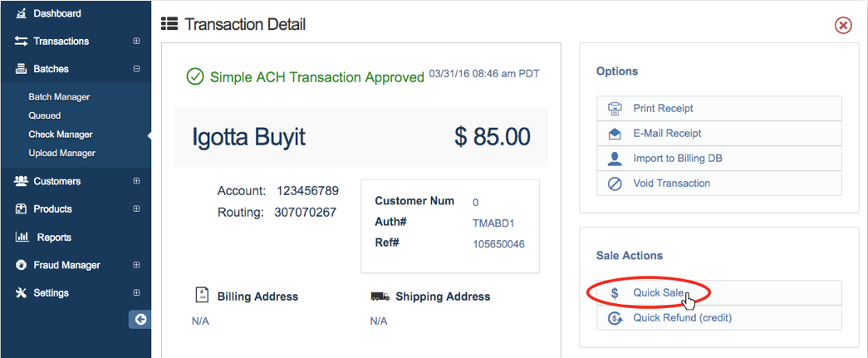
Task: Open the Queued batches item
Action: click(45, 115)
